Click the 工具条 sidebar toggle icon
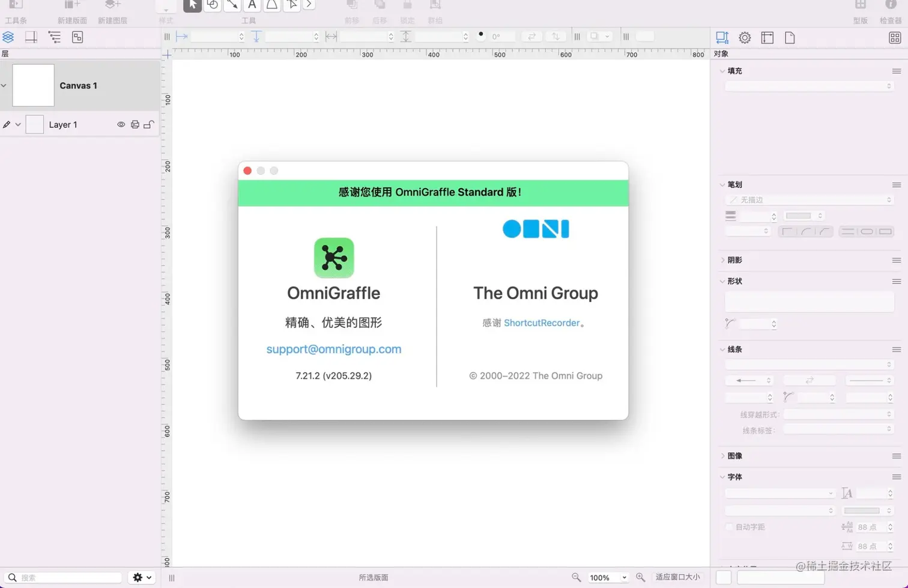The height and width of the screenshot is (588, 908). tap(16, 5)
